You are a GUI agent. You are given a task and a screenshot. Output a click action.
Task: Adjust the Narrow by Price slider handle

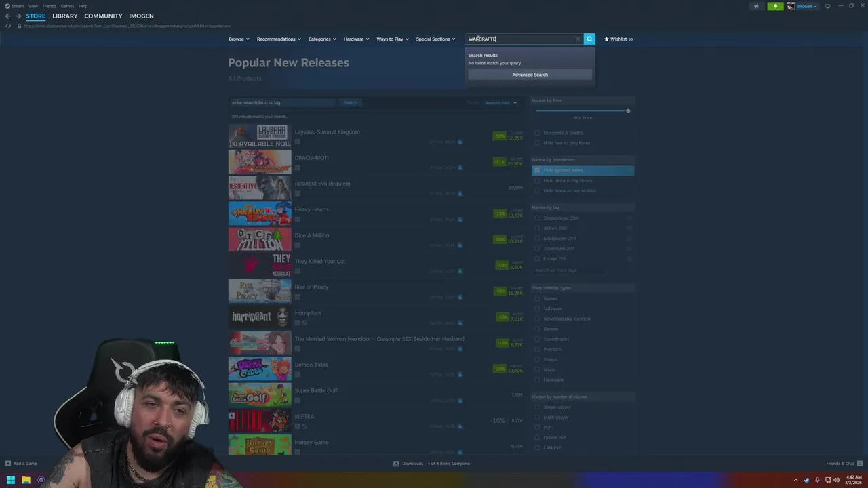coord(628,110)
